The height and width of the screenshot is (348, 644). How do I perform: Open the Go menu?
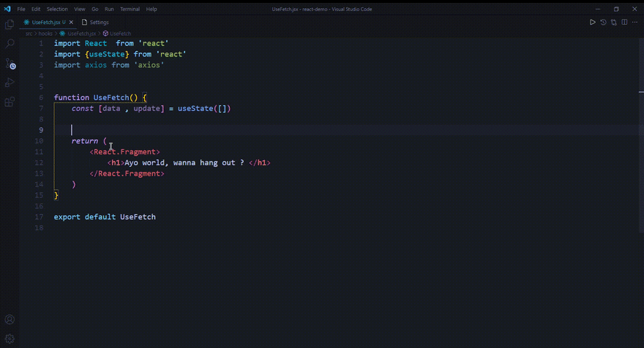pyautogui.click(x=95, y=9)
